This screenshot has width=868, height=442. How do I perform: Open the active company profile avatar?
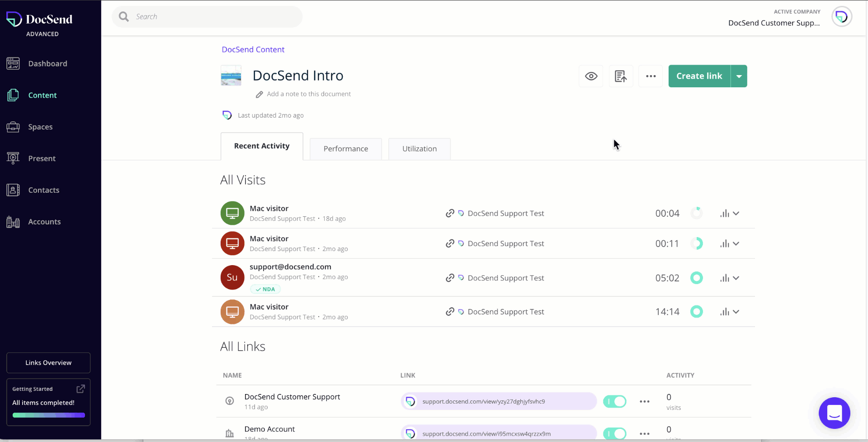coord(842,17)
